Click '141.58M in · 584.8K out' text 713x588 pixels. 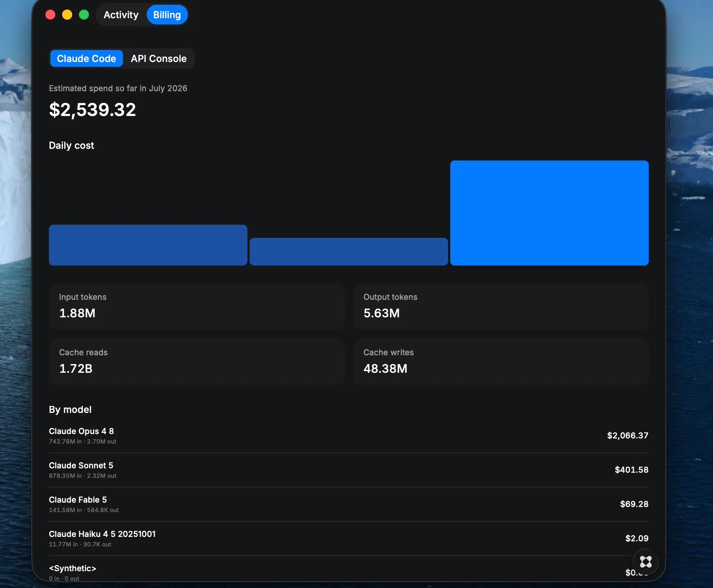(84, 510)
